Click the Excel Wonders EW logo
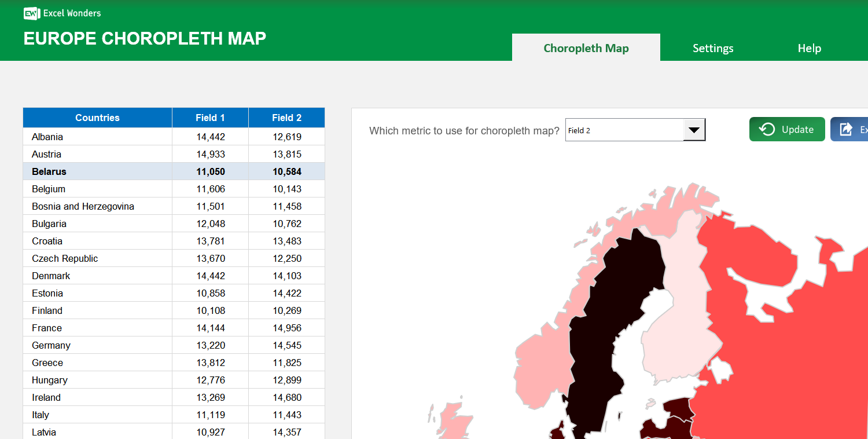 31,13
